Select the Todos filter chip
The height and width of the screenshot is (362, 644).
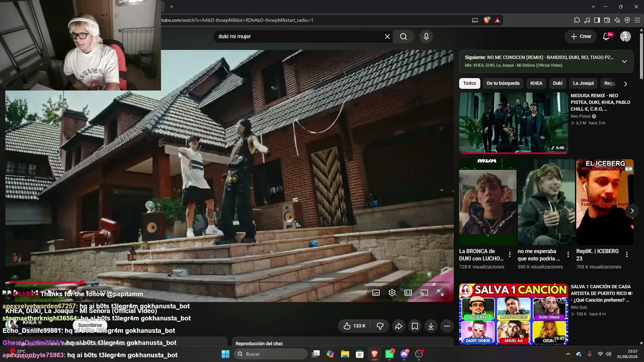point(469,83)
